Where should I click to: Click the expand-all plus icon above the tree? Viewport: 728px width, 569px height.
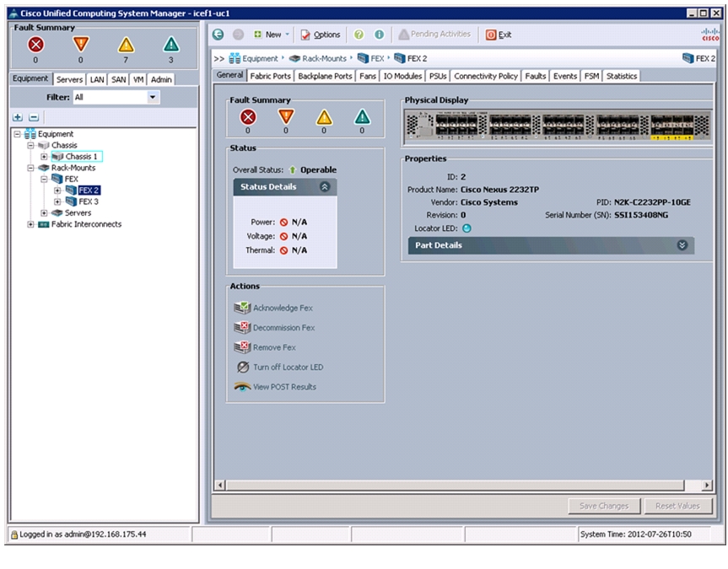tap(18, 117)
